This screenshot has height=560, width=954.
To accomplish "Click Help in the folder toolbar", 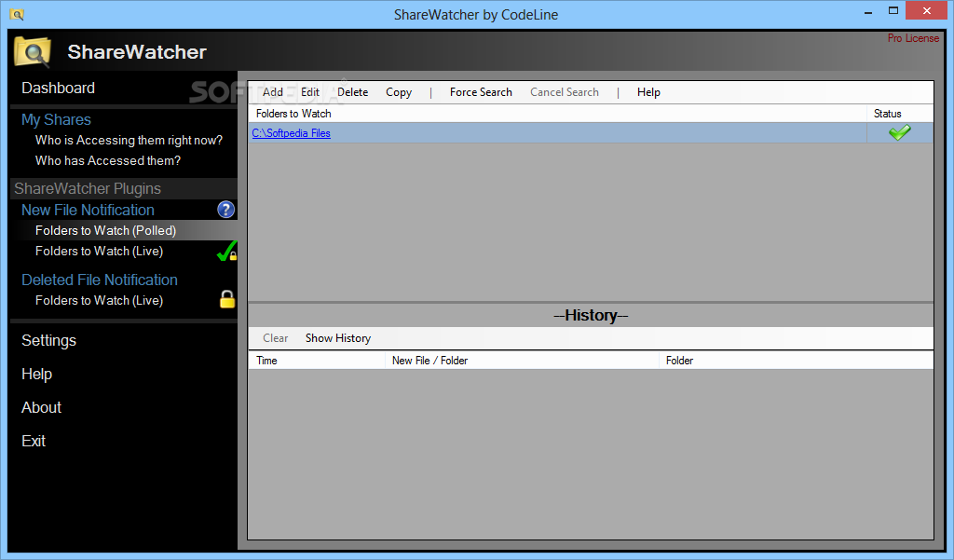I will 648,92.
